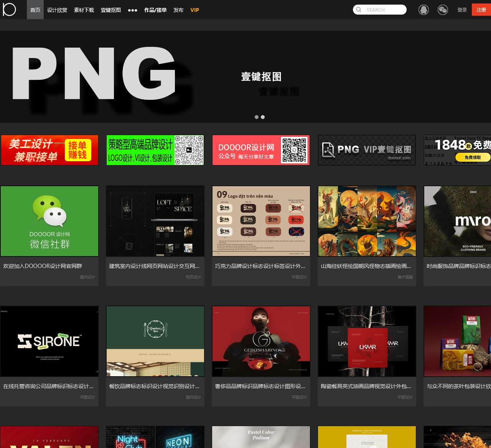Open the VIP menu item
This screenshot has height=448, width=491.
[194, 10]
